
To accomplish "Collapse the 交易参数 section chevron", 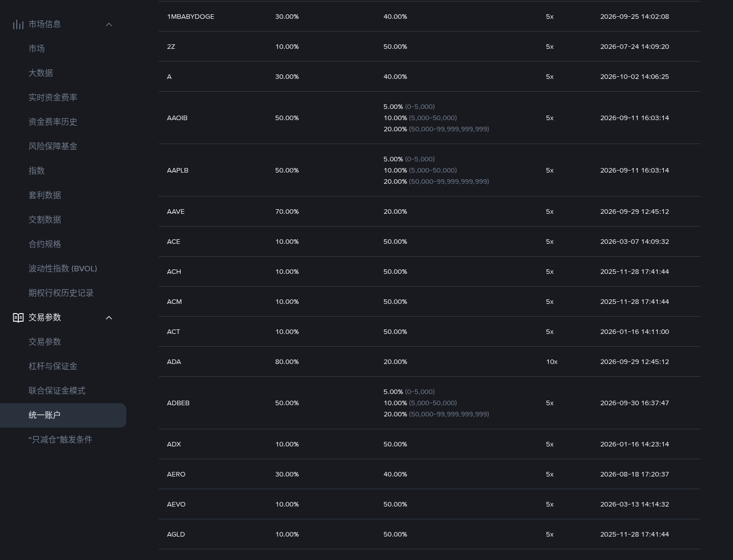I will 109,318.
